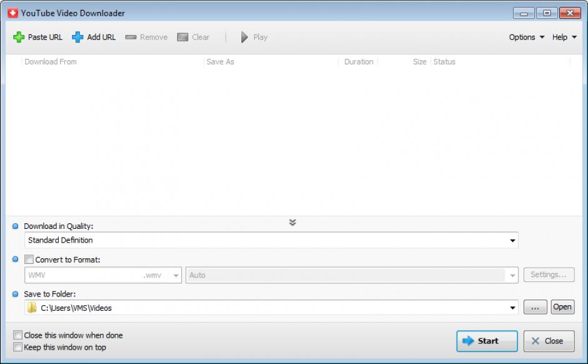Collapse options panel with double chevron
Viewport: 588px width, 364px height.
click(x=293, y=222)
